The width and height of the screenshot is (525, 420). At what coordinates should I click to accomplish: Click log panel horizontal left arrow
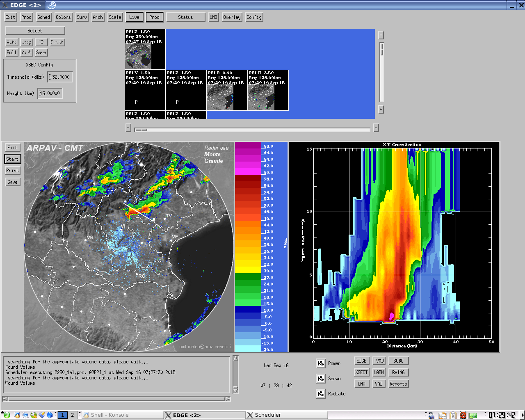click(5, 399)
